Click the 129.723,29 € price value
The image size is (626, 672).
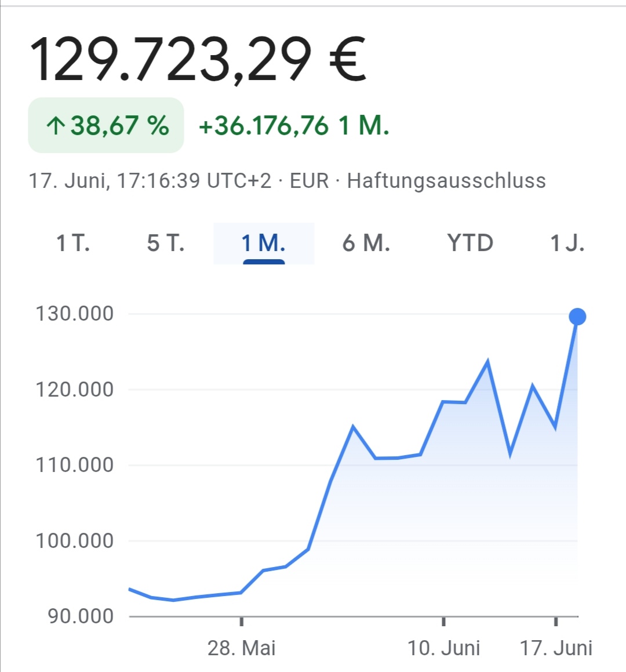198,59
